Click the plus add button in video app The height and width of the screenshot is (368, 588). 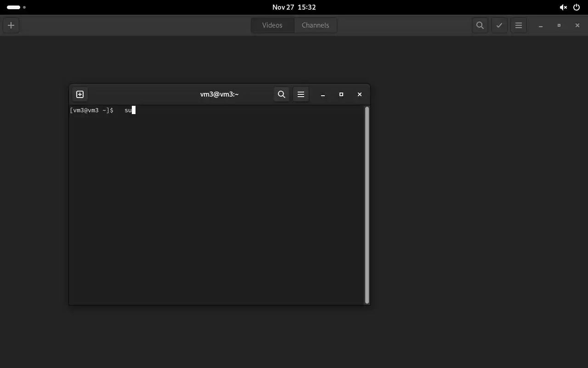click(11, 25)
